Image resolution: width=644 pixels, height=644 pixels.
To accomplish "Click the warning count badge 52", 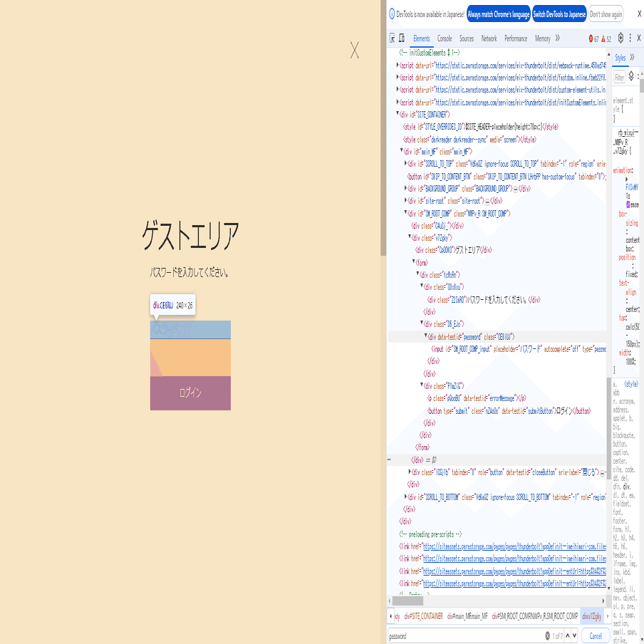I will click(606, 38).
